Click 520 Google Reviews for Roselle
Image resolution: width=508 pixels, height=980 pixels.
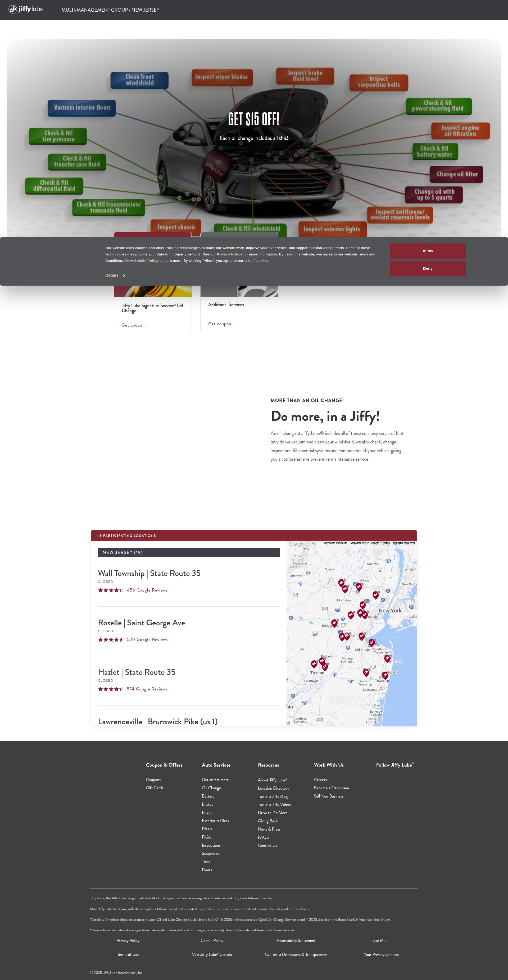[x=147, y=639]
